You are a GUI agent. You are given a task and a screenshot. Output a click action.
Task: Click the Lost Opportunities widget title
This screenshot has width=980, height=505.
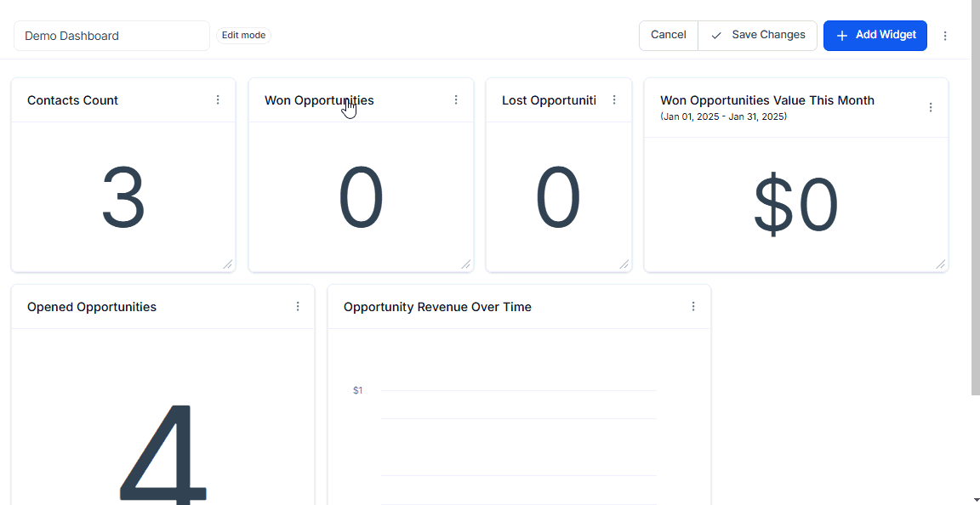tap(549, 100)
